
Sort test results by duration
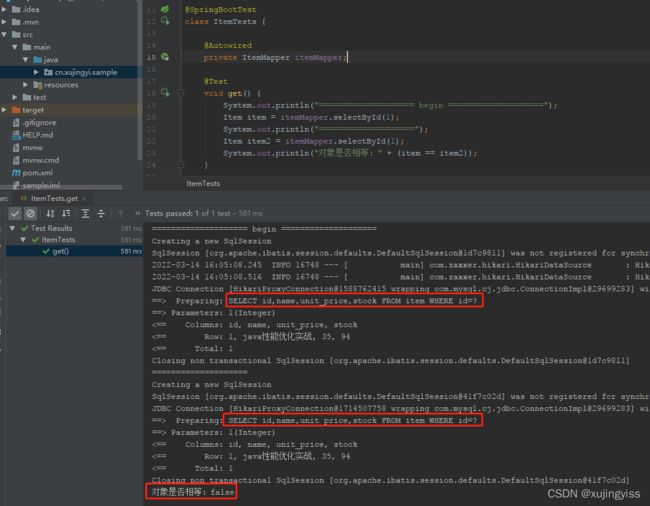point(66,213)
